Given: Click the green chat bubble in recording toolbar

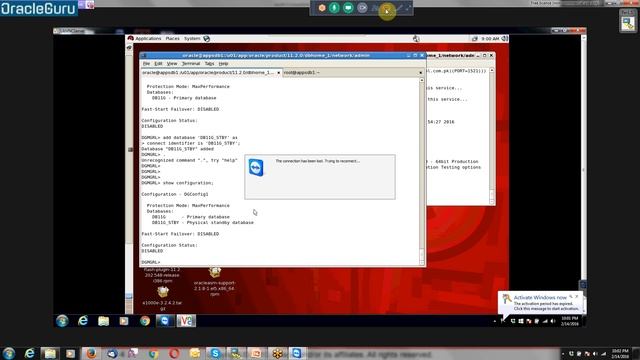Looking at the screenshot, I should [348, 8].
